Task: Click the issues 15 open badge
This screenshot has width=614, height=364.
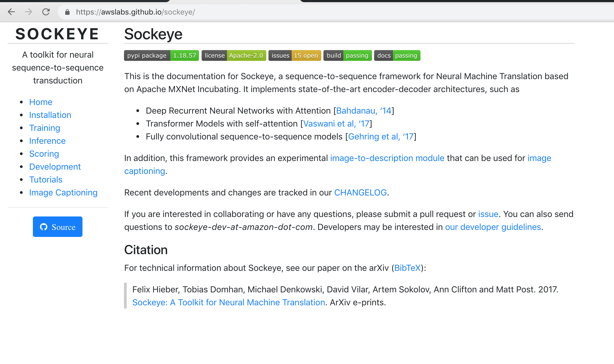Action: 294,55
